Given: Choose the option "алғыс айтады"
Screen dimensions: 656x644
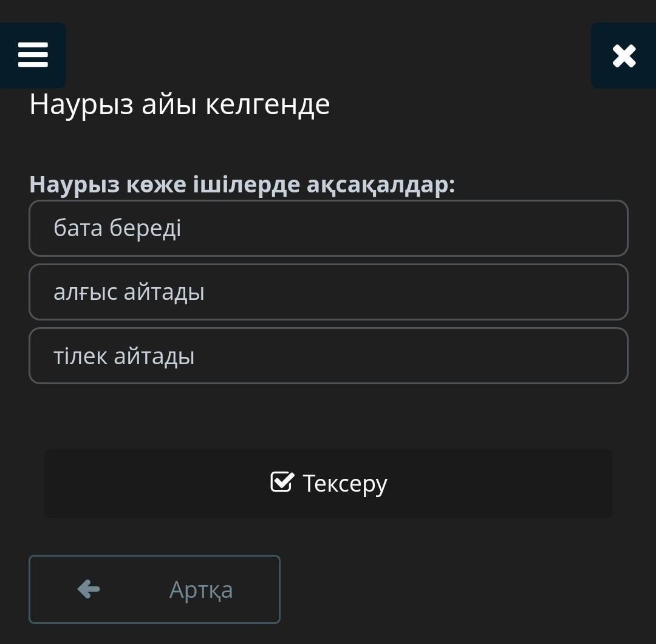Looking at the screenshot, I should (328, 292).
